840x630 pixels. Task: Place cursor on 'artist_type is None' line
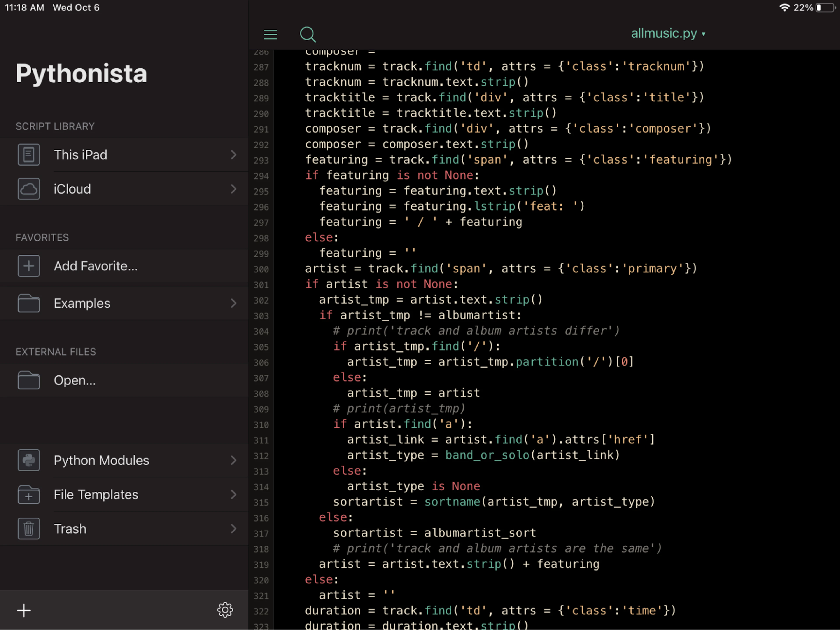(413, 486)
